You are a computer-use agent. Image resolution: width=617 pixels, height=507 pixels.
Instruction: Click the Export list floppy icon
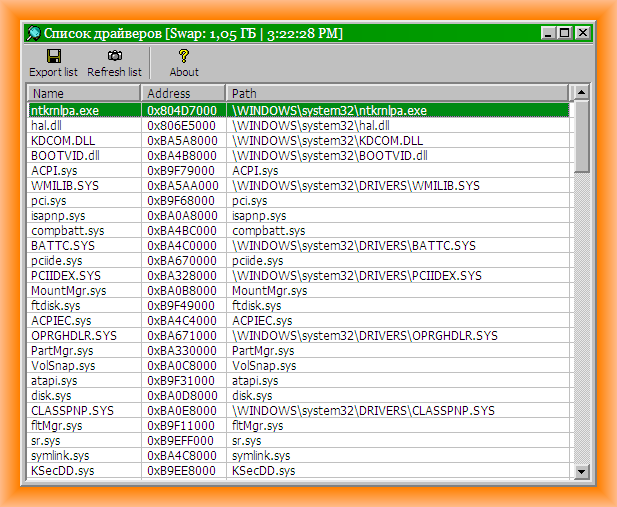click(x=54, y=56)
